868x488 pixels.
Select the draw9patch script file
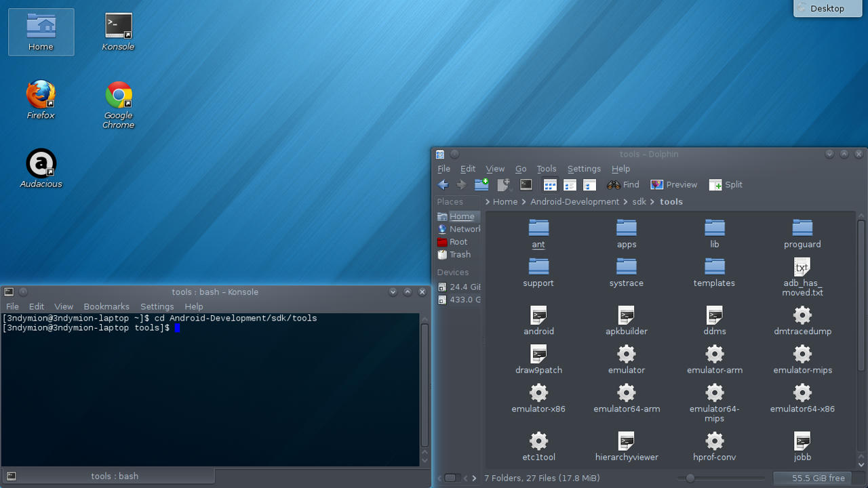[x=538, y=359]
